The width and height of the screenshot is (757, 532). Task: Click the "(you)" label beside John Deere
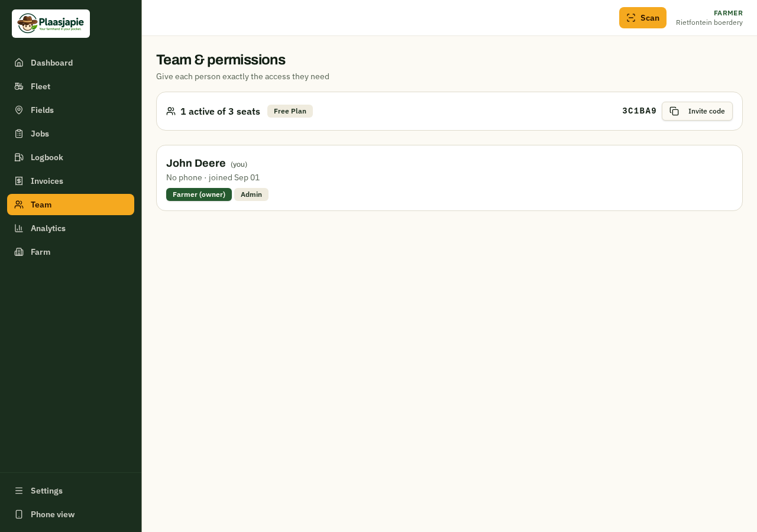coord(239,164)
